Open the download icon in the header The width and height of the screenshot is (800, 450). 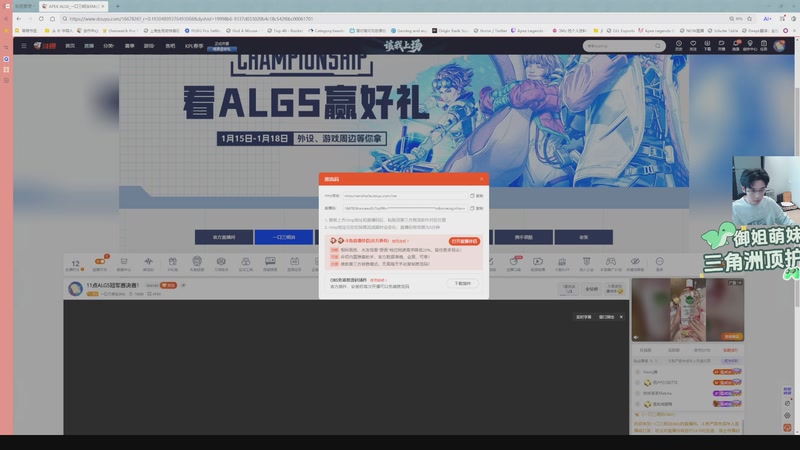pos(707,45)
